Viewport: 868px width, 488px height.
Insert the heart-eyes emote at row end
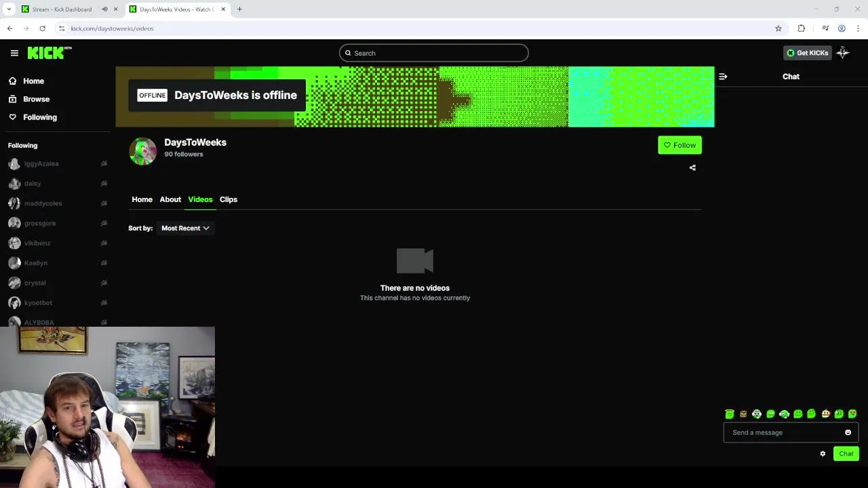point(852,414)
